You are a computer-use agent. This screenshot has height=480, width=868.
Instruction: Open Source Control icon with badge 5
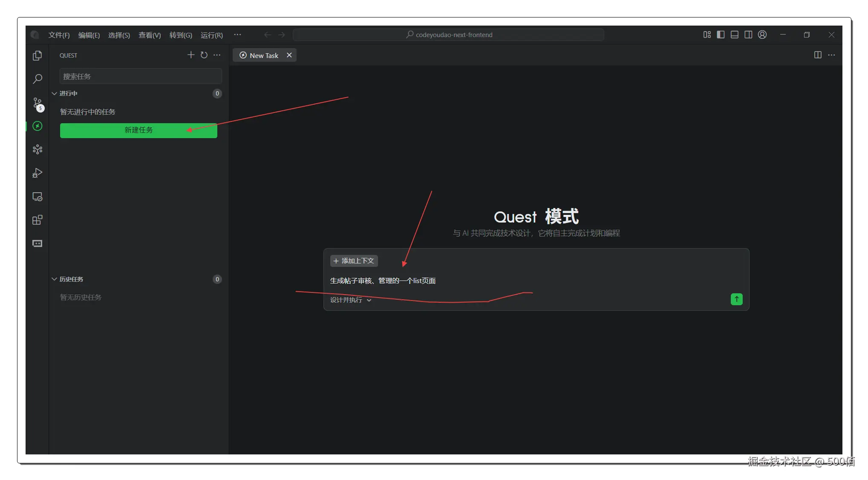(37, 103)
